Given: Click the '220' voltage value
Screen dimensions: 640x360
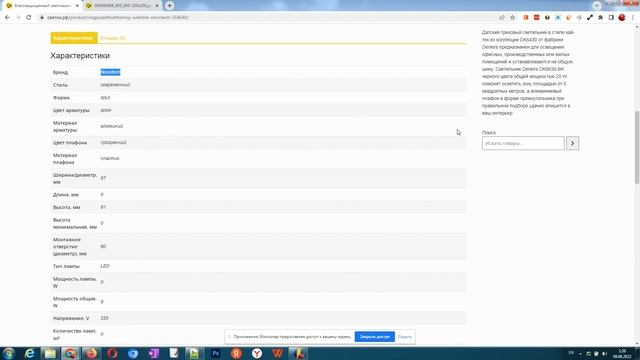Looking at the screenshot, I should (x=104, y=318).
